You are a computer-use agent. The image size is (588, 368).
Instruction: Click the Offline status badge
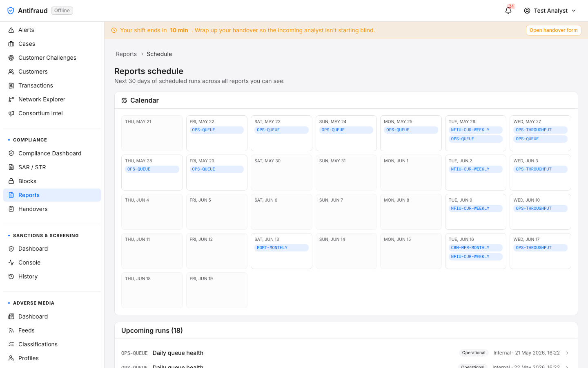62,11
